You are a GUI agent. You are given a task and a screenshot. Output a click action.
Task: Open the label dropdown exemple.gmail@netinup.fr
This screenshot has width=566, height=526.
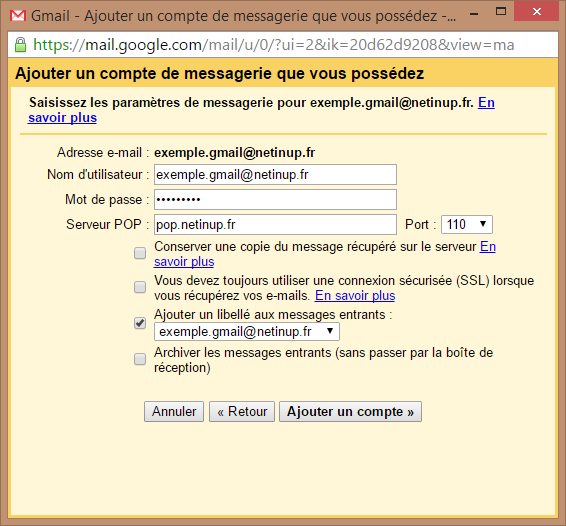click(x=247, y=332)
